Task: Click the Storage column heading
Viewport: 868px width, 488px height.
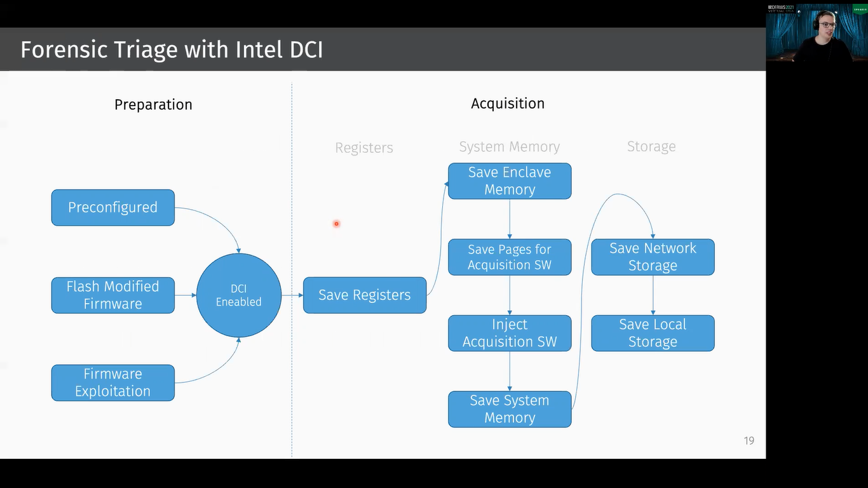Action: tap(651, 146)
